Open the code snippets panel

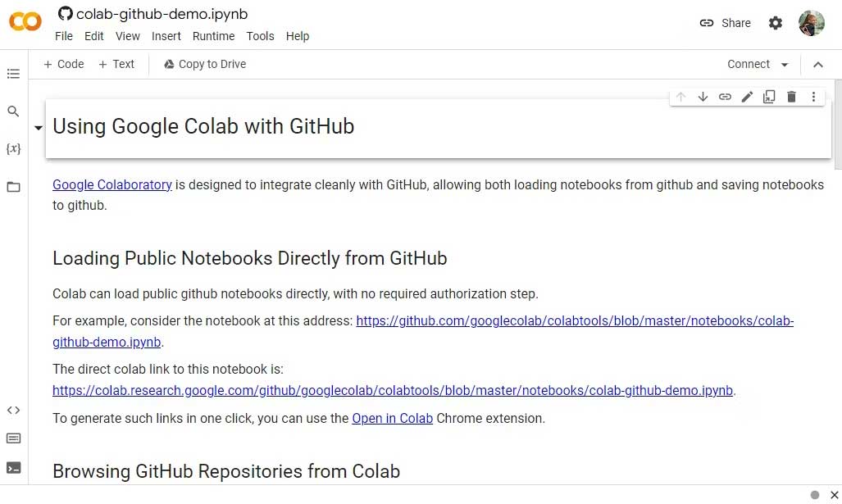13,410
